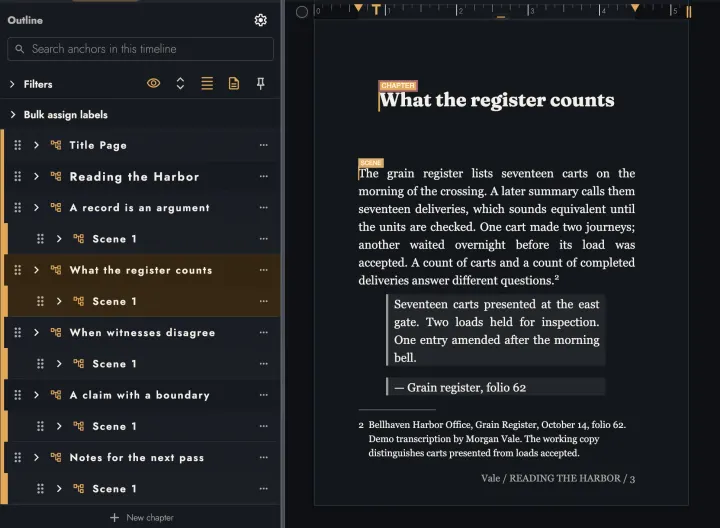Open options for Scene 1 under A claim with a boundary
Viewport: 720px width, 528px height.
[x=264, y=426]
